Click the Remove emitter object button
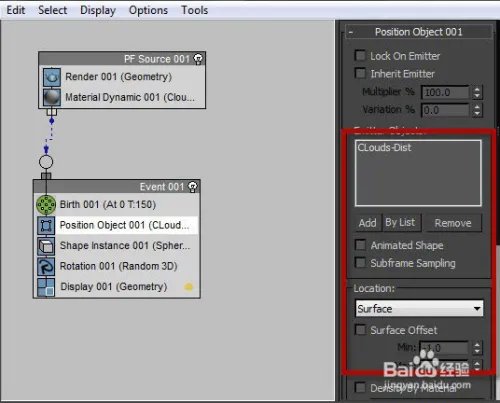 [x=453, y=223]
